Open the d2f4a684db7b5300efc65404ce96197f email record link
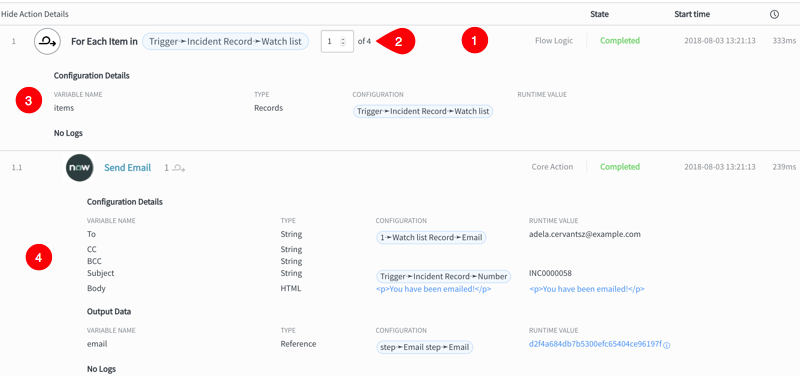This screenshot has height=376, width=800. [595, 344]
